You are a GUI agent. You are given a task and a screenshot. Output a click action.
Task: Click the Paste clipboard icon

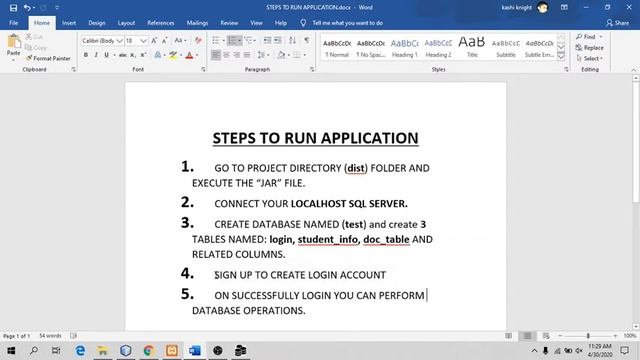pyautogui.click(x=13, y=42)
